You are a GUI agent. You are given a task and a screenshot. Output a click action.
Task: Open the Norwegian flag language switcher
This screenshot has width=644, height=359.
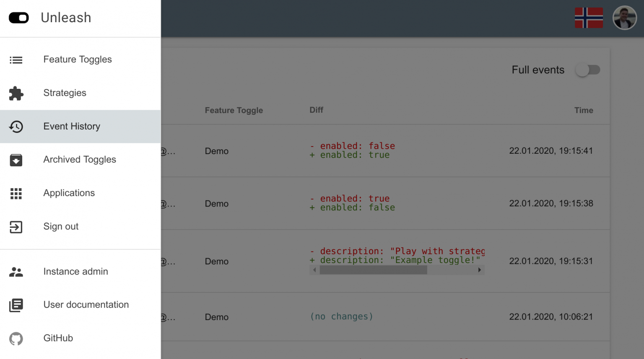(589, 18)
